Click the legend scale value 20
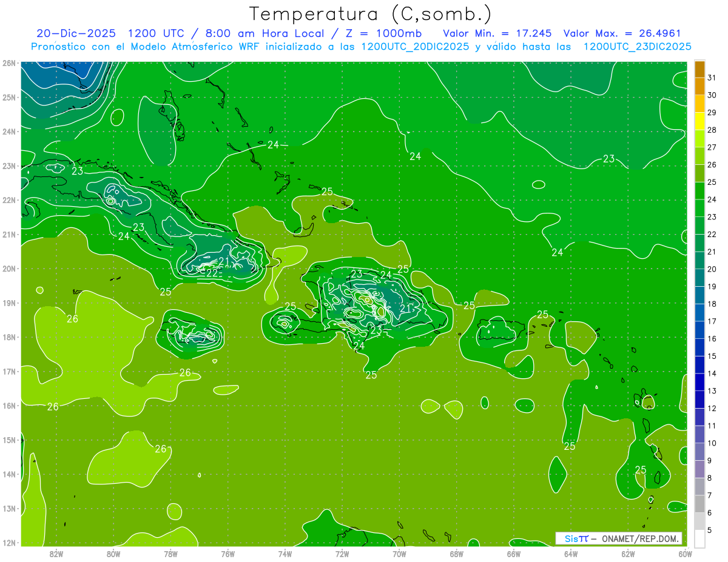This screenshot has width=728, height=562. point(712,269)
